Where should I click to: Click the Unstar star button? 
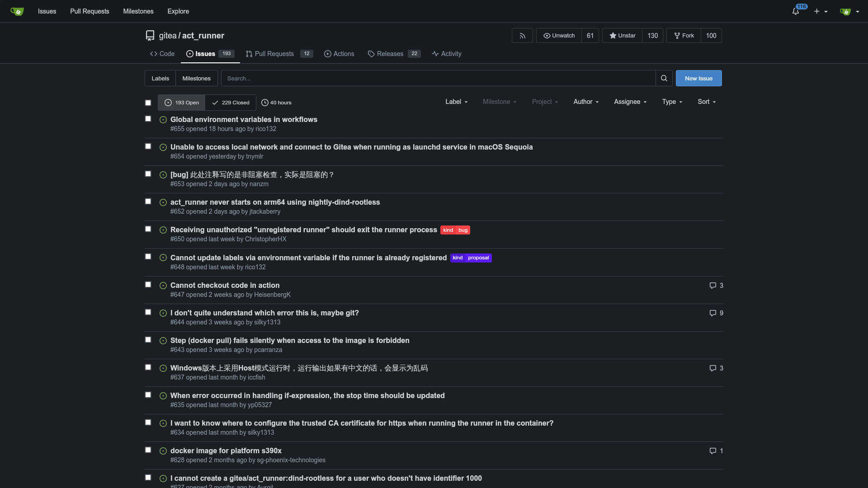click(622, 36)
